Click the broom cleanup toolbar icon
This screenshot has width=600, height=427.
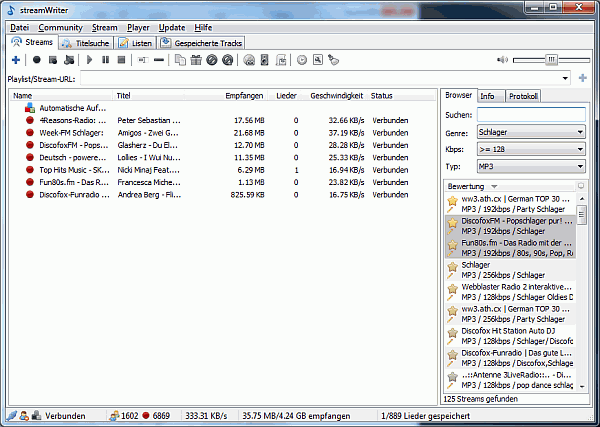click(334, 60)
